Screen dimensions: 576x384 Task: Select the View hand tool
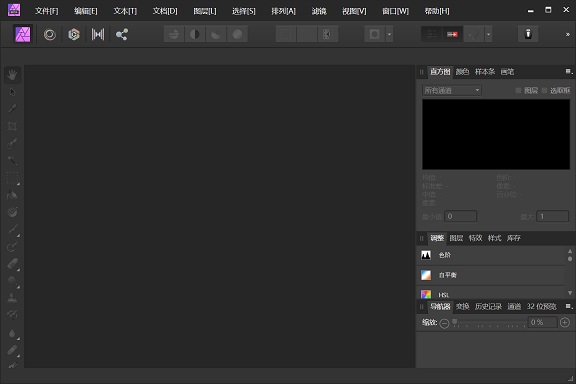click(x=12, y=75)
